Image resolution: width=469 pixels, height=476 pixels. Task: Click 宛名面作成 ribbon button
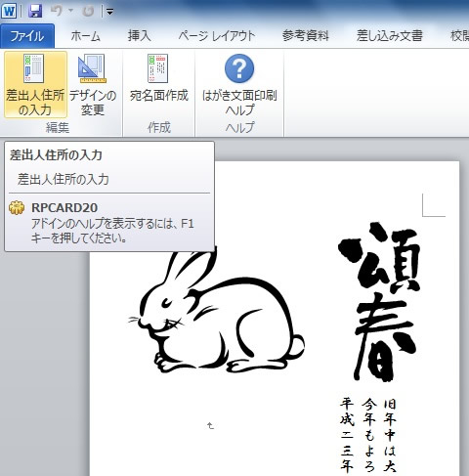(x=158, y=79)
